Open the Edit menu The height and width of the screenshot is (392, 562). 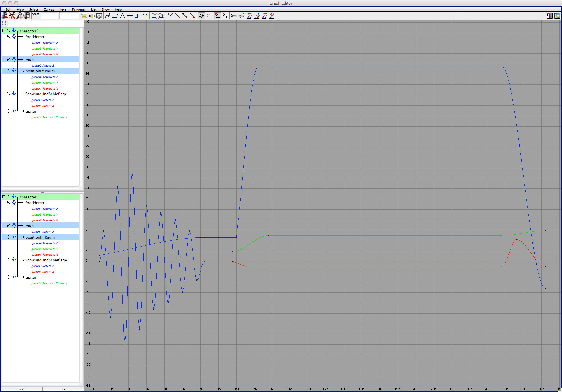9,9
